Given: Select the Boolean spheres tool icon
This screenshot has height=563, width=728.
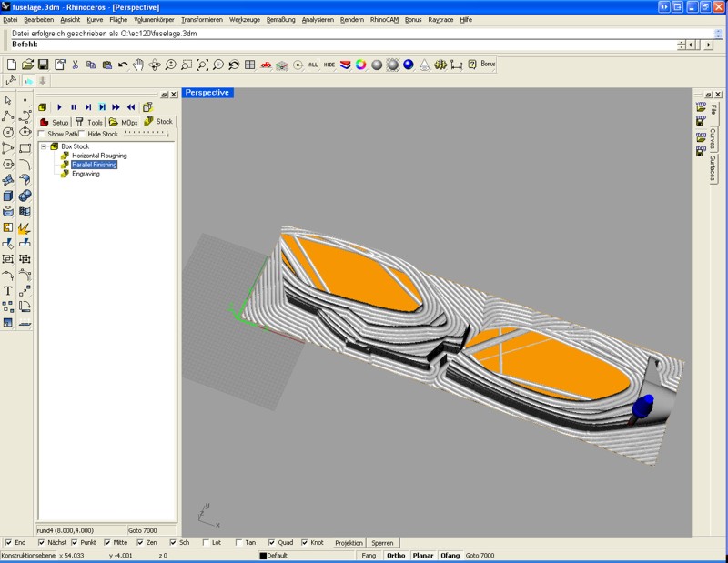Looking at the screenshot, I should 25,196.
